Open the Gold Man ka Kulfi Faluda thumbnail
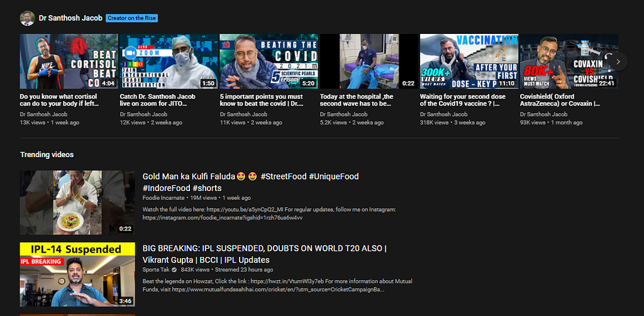Screen dimensions: 644x316 77,202
